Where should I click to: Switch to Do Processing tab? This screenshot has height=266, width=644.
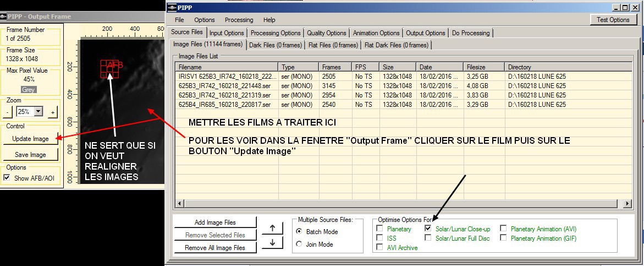click(x=471, y=33)
